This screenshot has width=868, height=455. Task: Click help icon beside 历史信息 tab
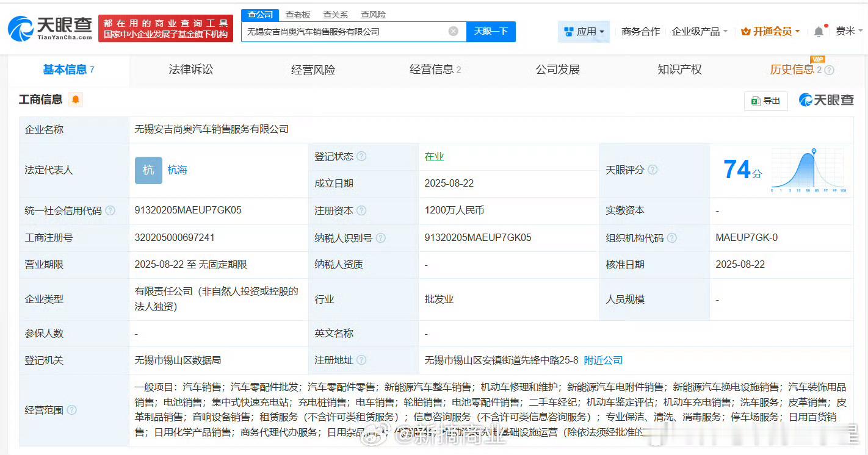(x=829, y=70)
